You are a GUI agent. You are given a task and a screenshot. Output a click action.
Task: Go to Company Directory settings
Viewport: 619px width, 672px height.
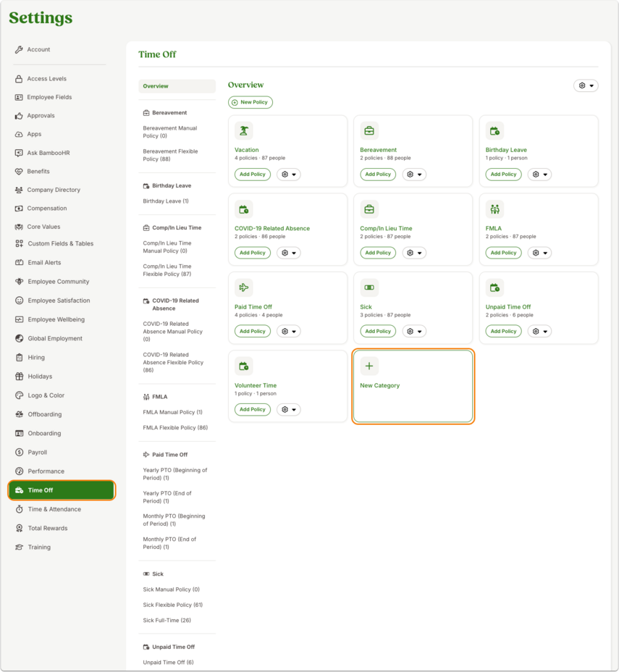[x=54, y=190]
